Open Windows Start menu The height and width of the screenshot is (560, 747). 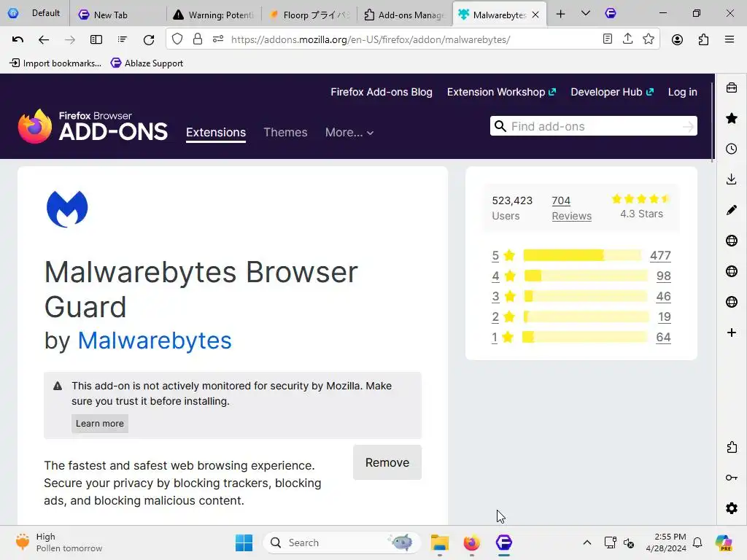pyautogui.click(x=244, y=542)
